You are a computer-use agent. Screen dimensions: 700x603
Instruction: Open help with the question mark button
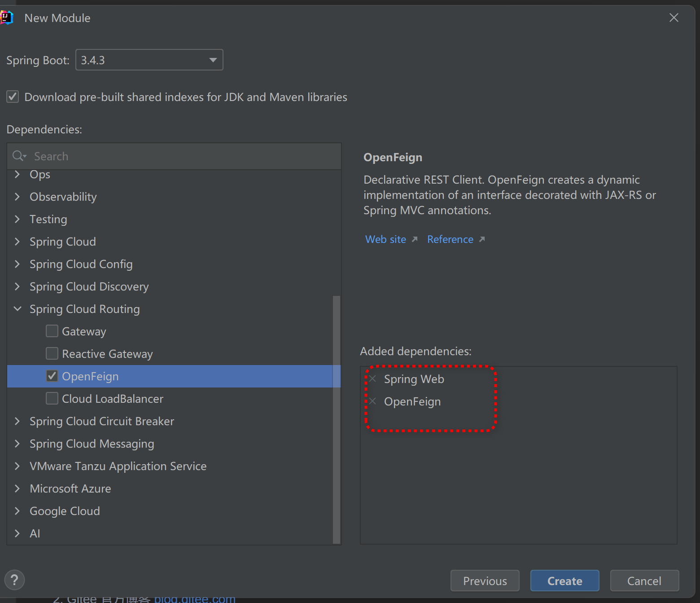14,580
